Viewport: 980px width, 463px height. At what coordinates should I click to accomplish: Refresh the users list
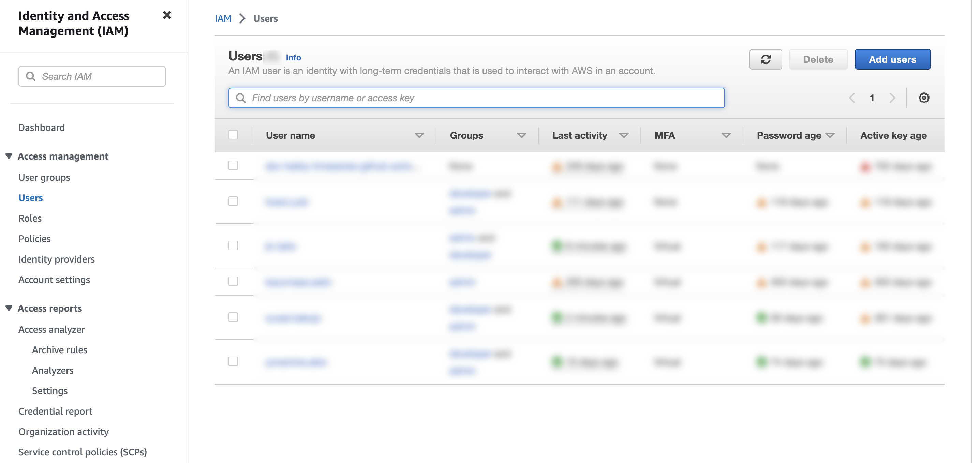click(766, 59)
